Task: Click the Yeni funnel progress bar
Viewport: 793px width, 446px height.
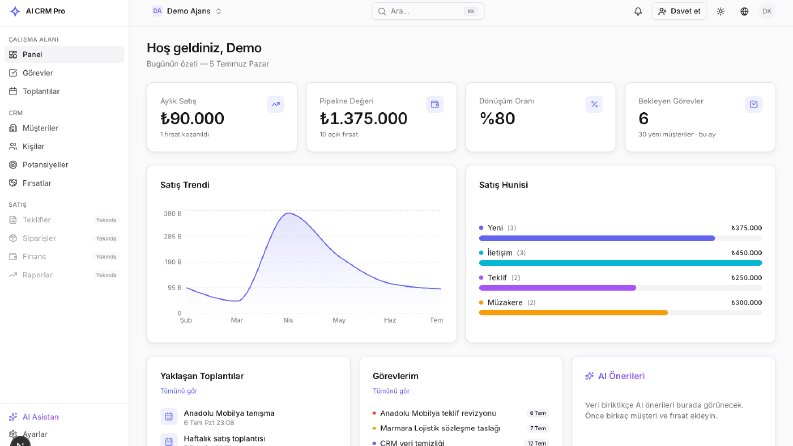Action: pyautogui.click(x=620, y=238)
